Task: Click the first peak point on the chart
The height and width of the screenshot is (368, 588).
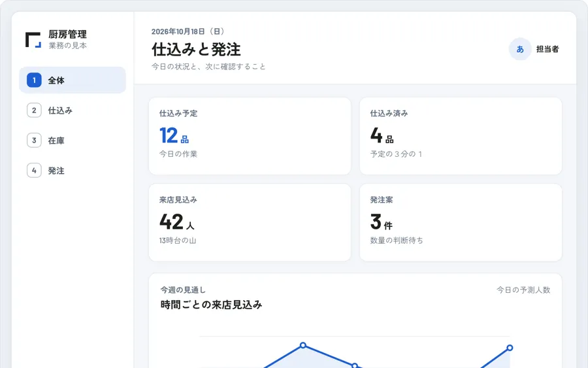Action: 303,345
